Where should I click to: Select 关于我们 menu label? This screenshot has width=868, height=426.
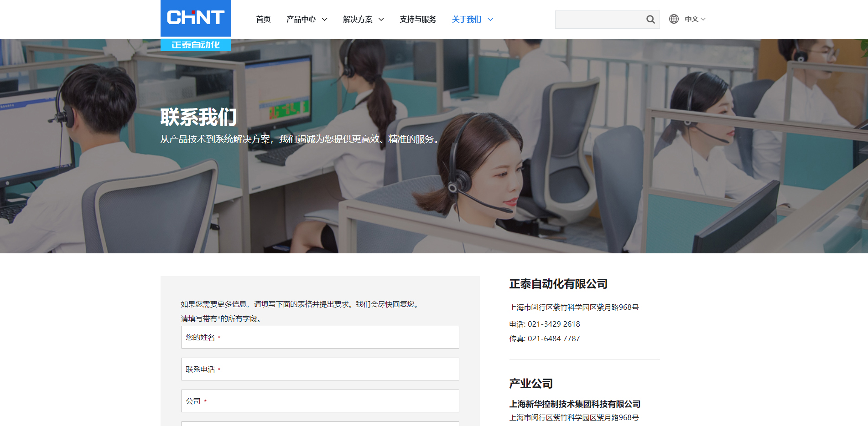coord(466,19)
